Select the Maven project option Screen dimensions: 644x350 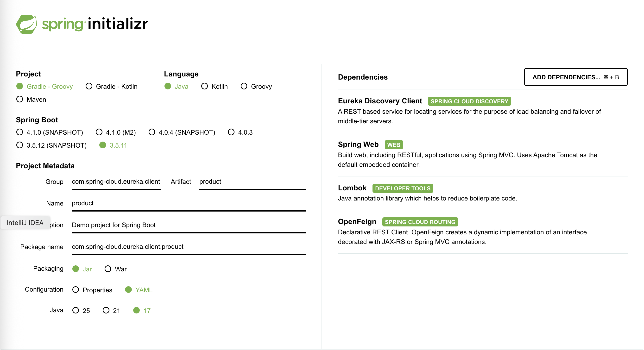(31, 100)
